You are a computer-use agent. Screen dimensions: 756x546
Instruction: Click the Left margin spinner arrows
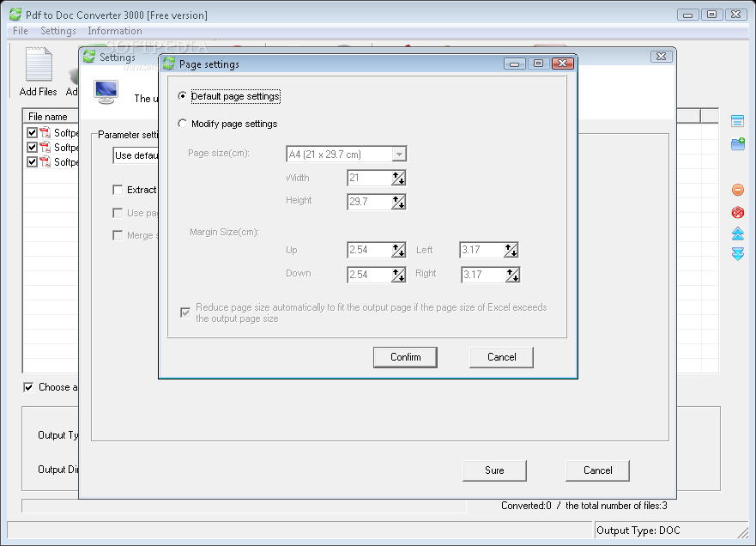point(511,250)
